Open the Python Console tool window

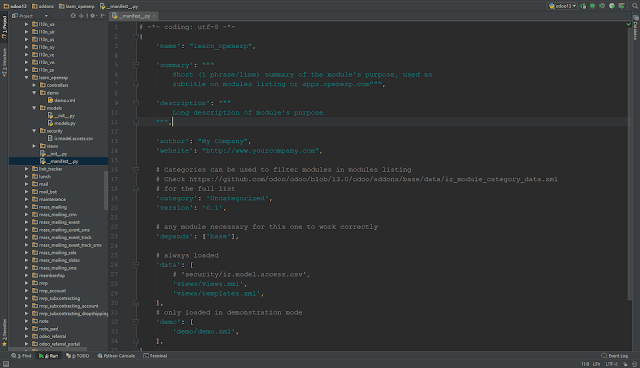pyautogui.click(x=116, y=356)
